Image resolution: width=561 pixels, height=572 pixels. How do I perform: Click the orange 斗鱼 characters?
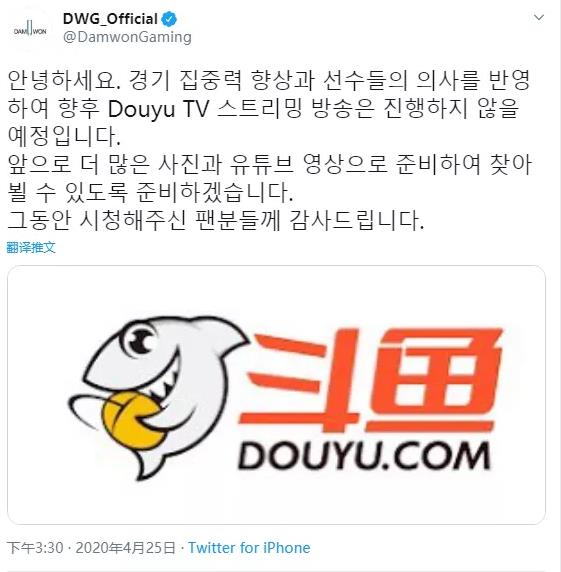[x=370, y=380]
